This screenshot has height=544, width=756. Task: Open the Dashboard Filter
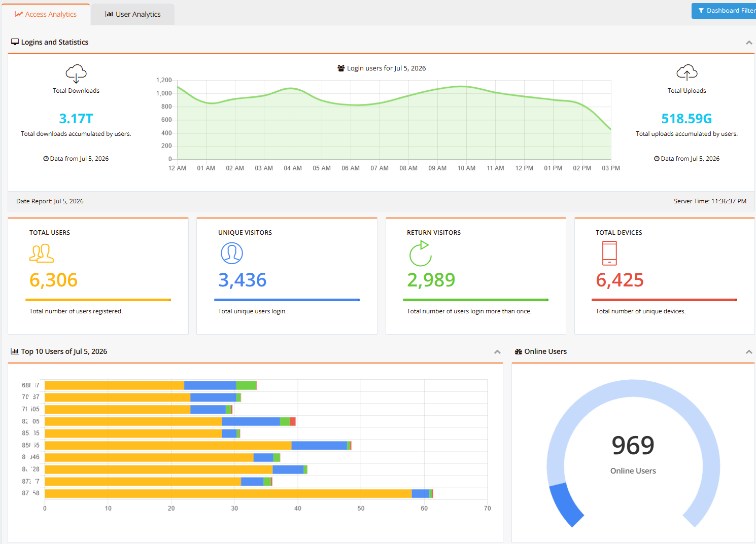pos(724,11)
